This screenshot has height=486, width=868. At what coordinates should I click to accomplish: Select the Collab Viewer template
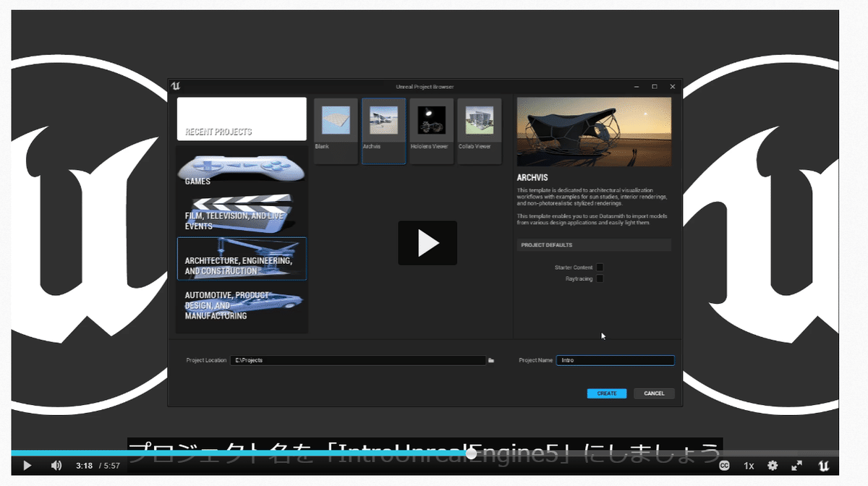480,131
